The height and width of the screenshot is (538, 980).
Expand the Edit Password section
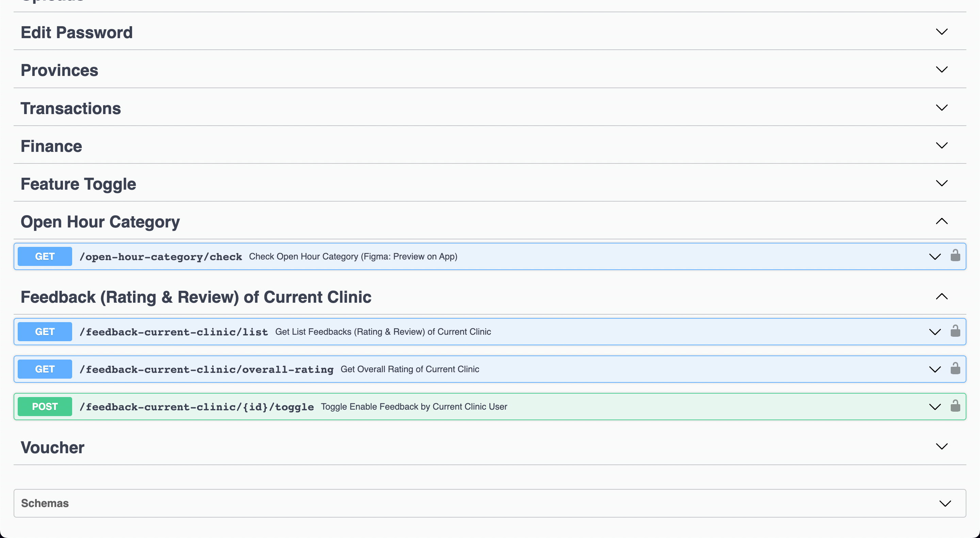click(x=942, y=32)
